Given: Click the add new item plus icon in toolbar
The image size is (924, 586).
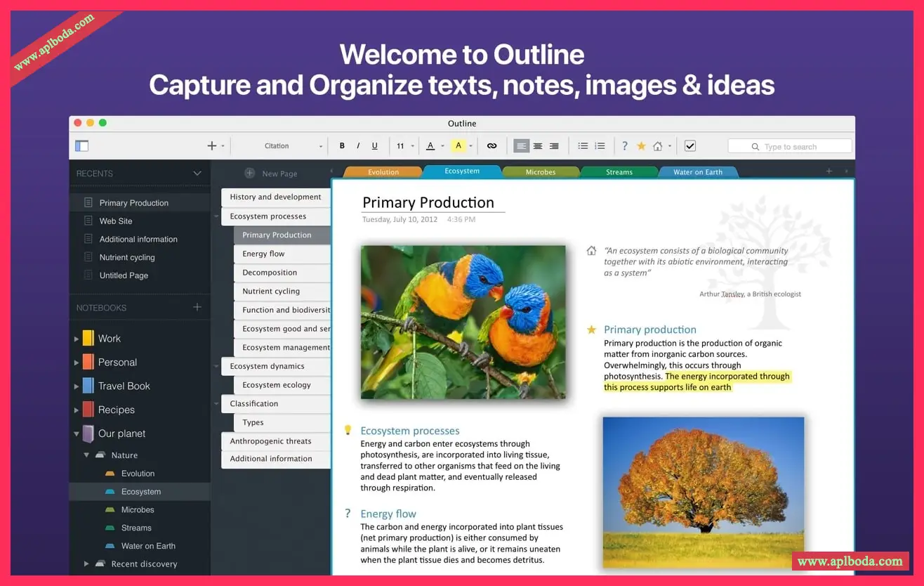Looking at the screenshot, I should [x=211, y=146].
